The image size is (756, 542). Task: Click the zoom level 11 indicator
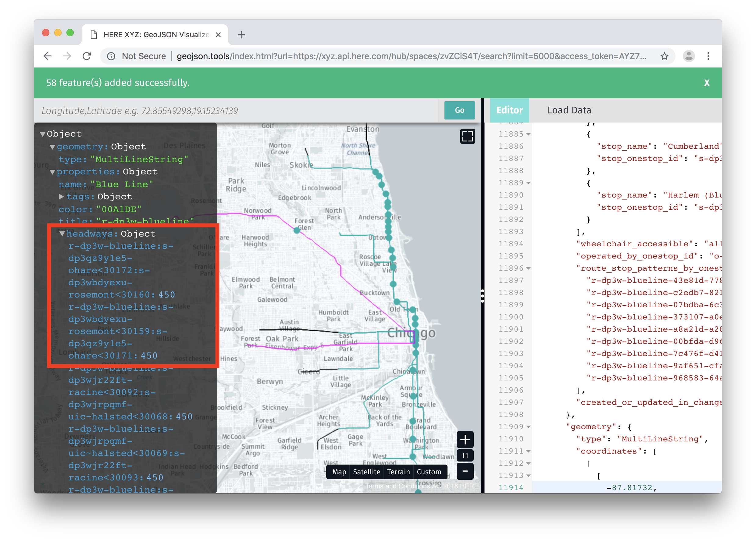click(465, 455)
